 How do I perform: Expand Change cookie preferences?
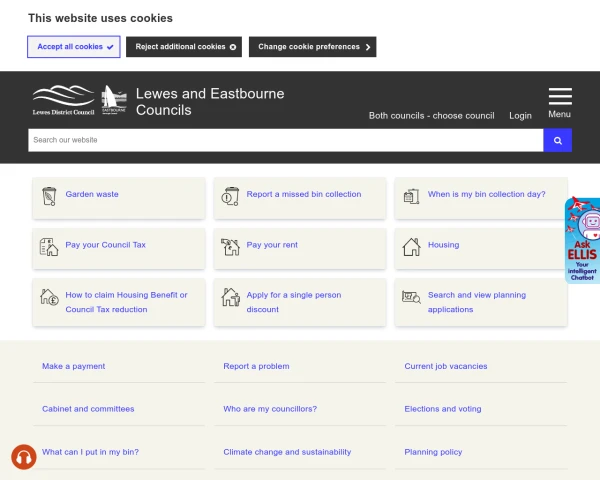tap(313, 47)
